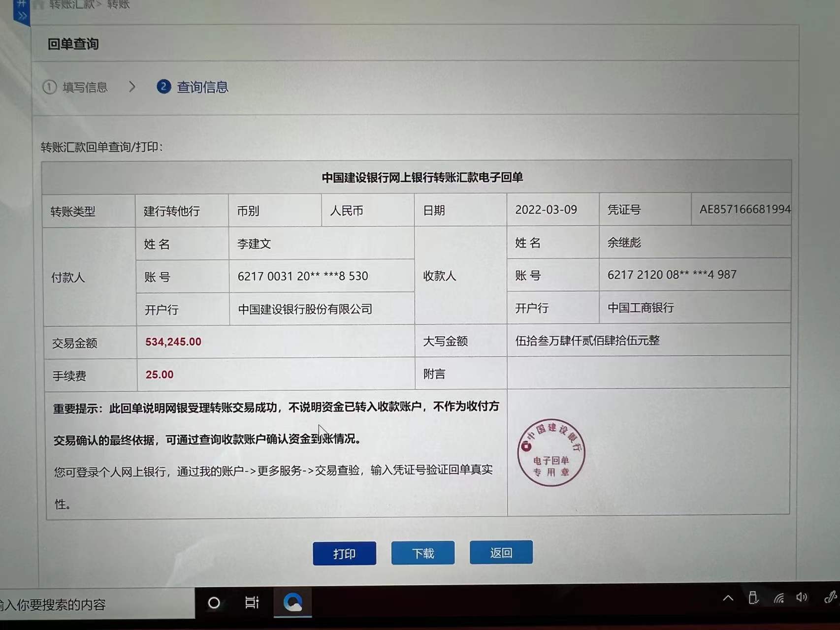Click the 回单查询 page heading
The width and height of the screenshot is (840, 630).
pyautogui.click(x=73, y=44)
